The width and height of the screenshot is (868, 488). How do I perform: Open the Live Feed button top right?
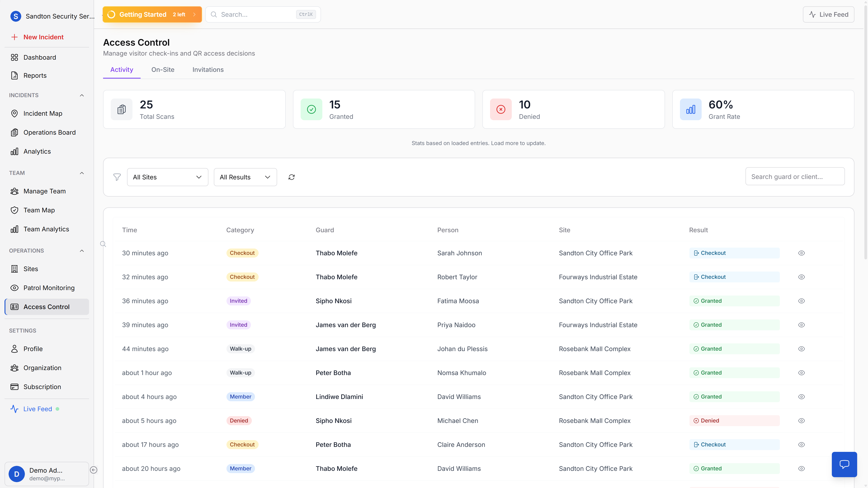[828, 14]
